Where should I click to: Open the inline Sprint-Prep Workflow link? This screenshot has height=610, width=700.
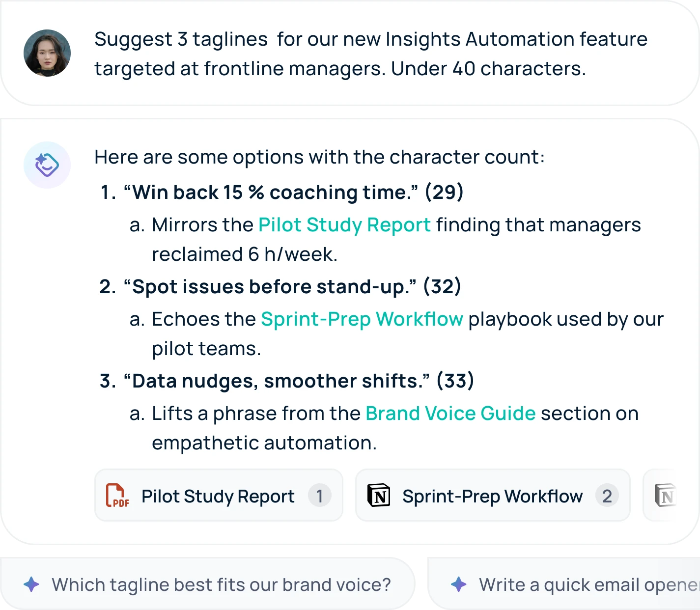[x=362, y=319]
